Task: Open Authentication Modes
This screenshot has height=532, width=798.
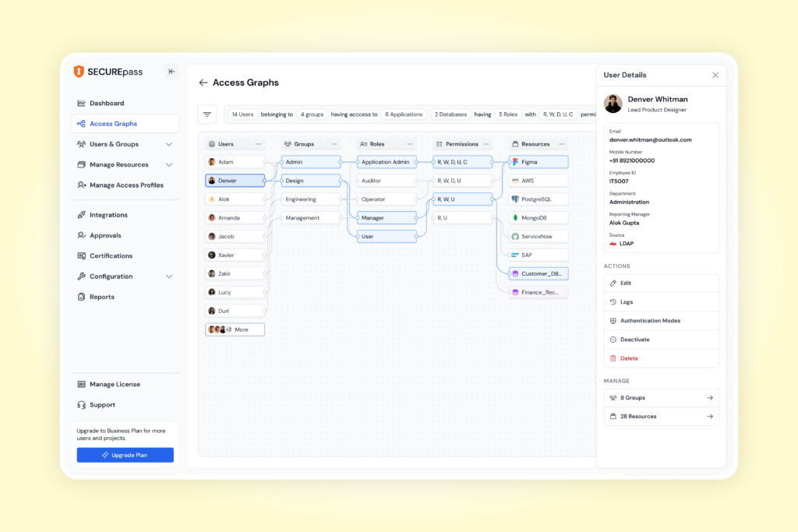Action: tap(661, 321)
